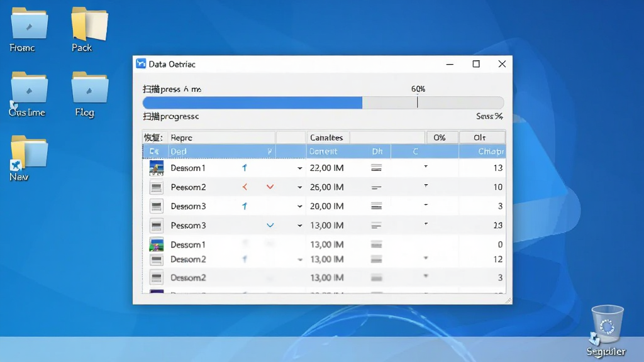Expand C column triangle in Pessom3 row
The width and height of the screenshot is (644, 362).
(x=426, y=224)
